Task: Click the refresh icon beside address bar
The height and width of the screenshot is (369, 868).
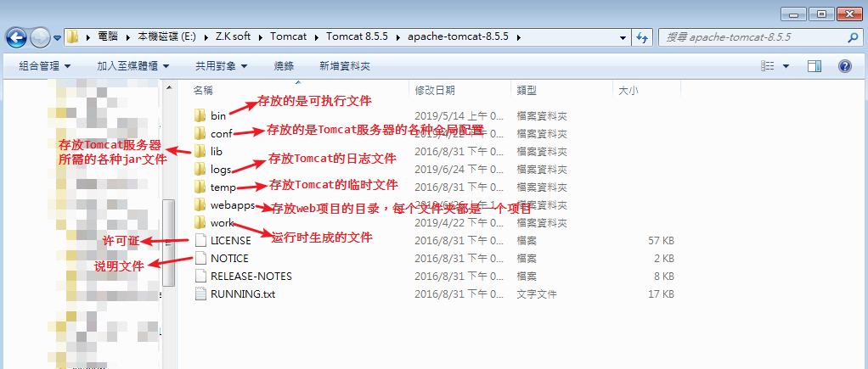Action: coord(642,37)
